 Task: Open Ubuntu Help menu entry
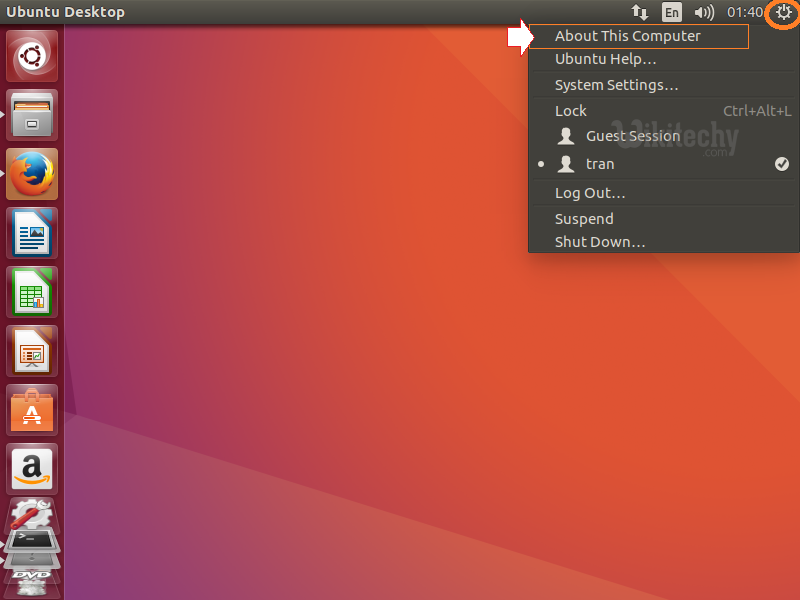605,59
